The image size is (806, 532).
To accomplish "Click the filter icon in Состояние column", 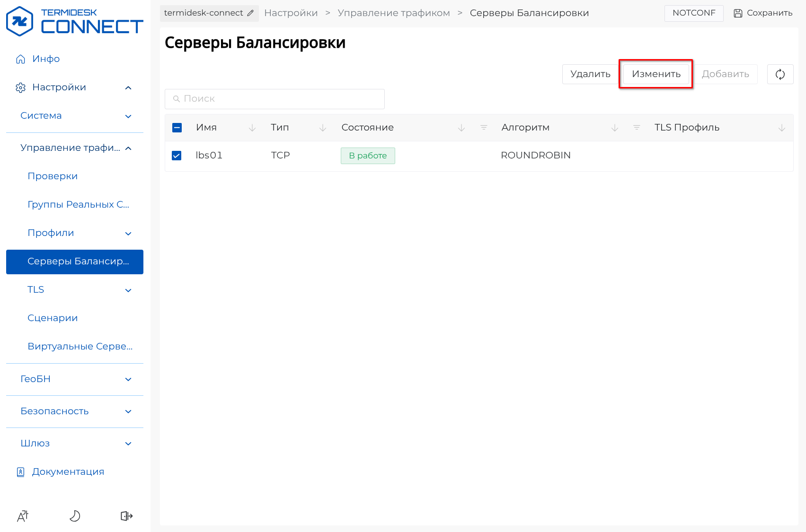I will [483, 128].
